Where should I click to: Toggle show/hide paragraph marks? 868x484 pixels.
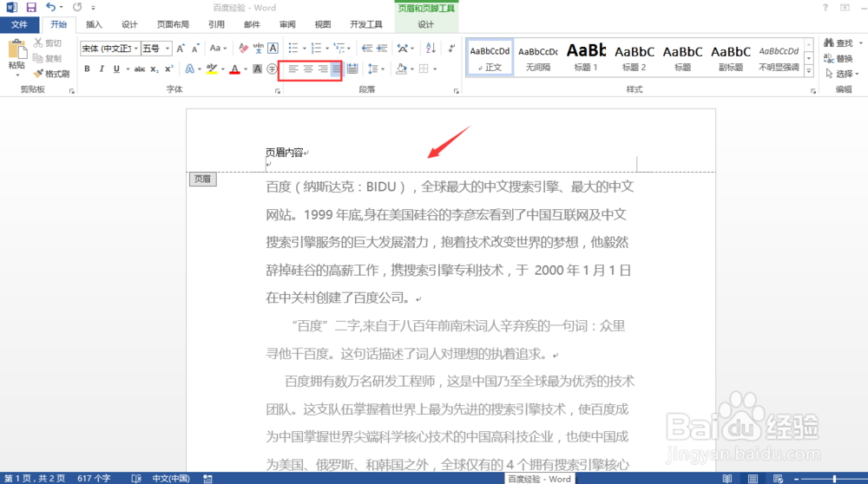pyautogui.click(x=451, y=49)
